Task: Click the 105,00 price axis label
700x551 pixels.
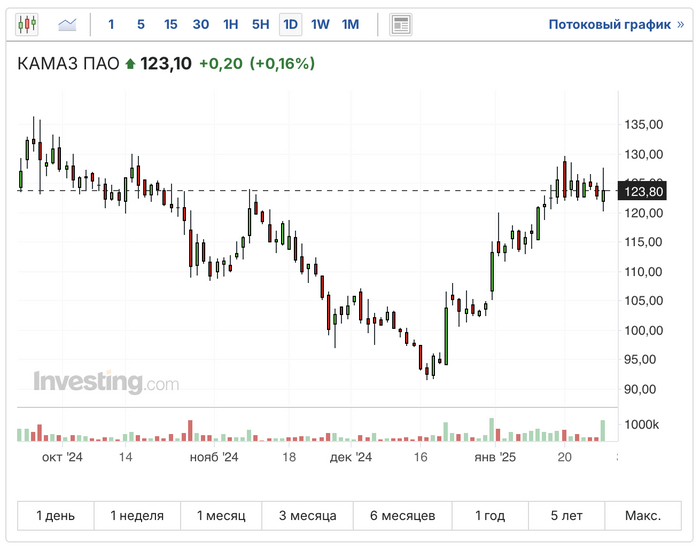Action: click(x=643, y=301)
